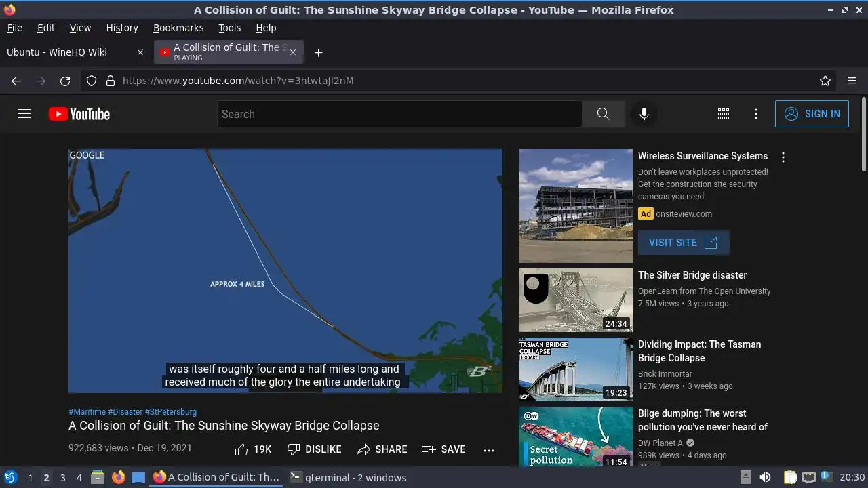This screenshot has width=868, height=488.
Task: Share the Sunshine Skyway video
Action: coord(382,449)
